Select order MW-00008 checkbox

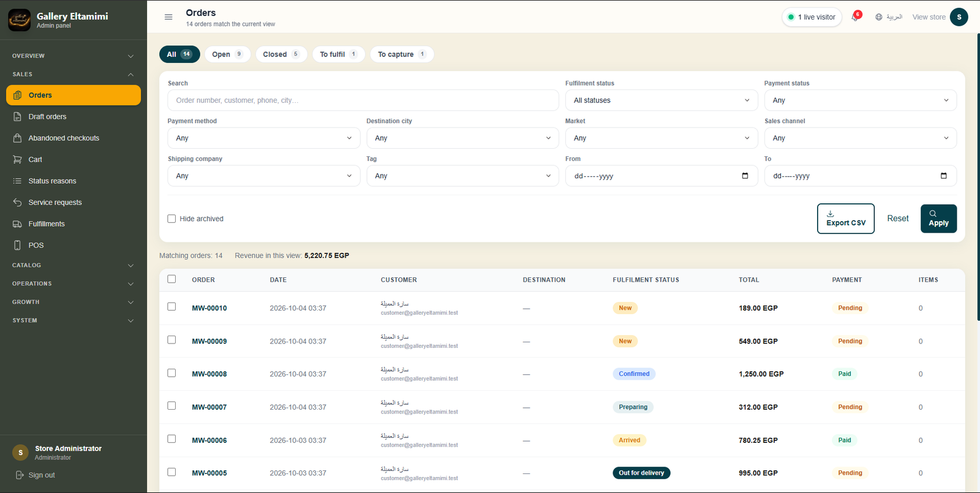[171, 373]
